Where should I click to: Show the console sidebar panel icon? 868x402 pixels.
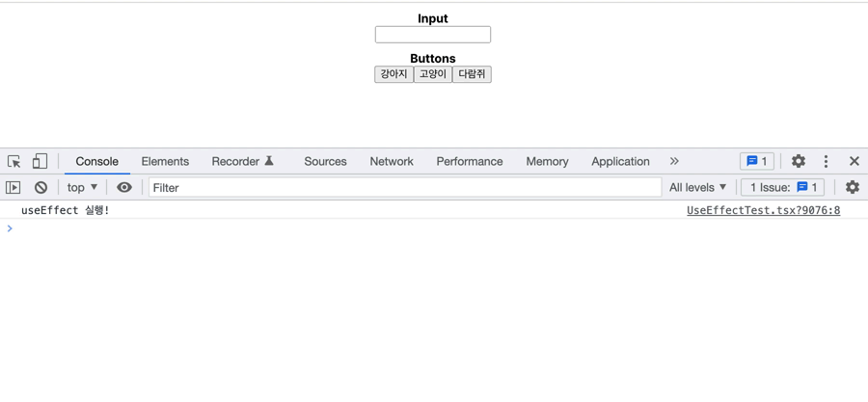click(14, 188)
